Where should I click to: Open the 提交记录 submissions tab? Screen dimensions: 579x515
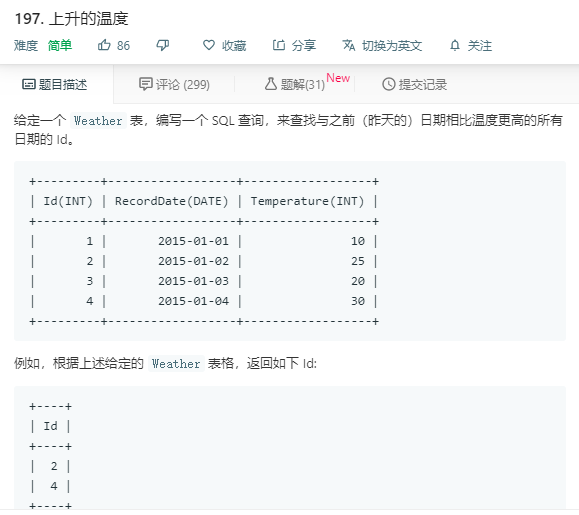pos(414,85)
